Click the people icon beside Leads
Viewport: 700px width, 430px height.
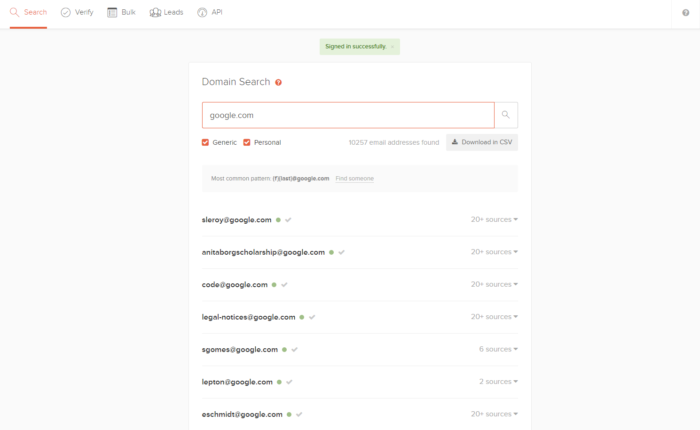155,13
